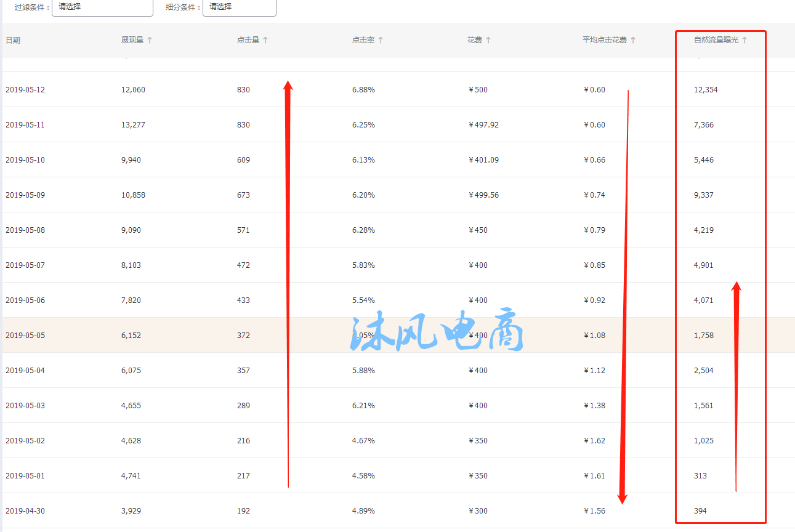Select the 2019-05-01 date cell

pos(25,476)
